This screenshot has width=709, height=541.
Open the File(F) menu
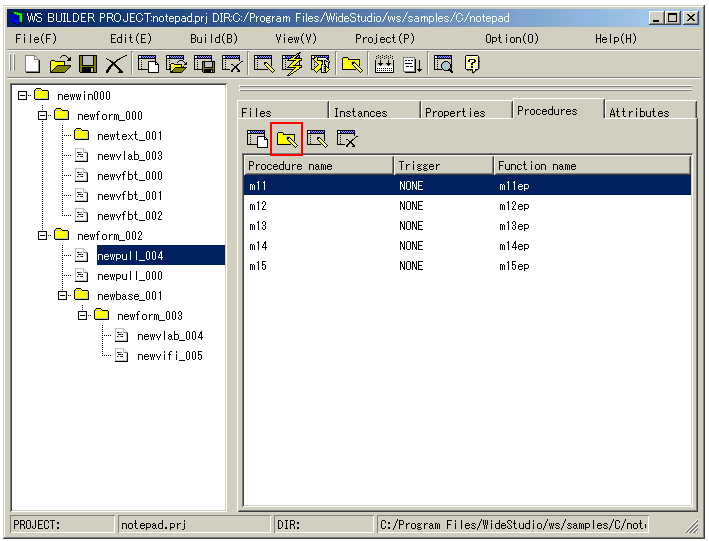pos(36,39)
